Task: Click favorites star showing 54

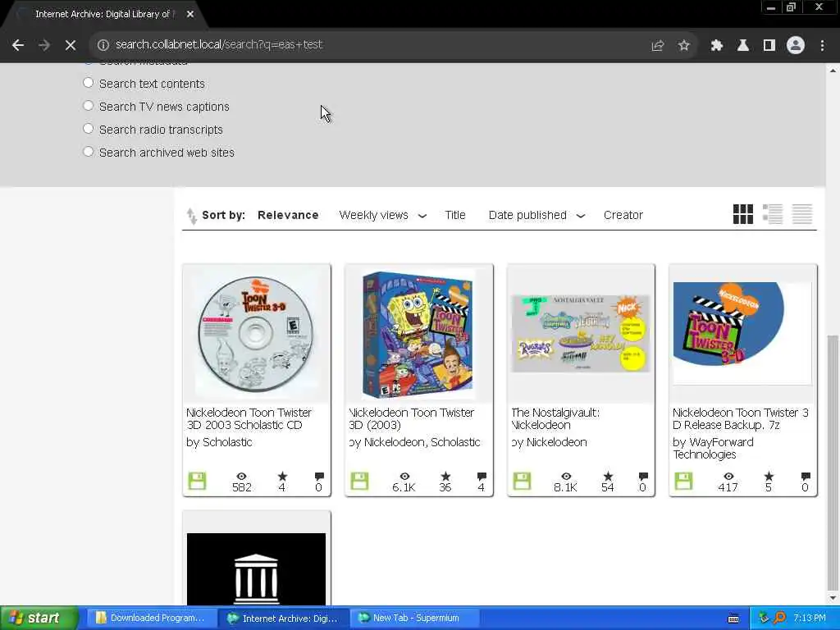Action: pos(608,476)
